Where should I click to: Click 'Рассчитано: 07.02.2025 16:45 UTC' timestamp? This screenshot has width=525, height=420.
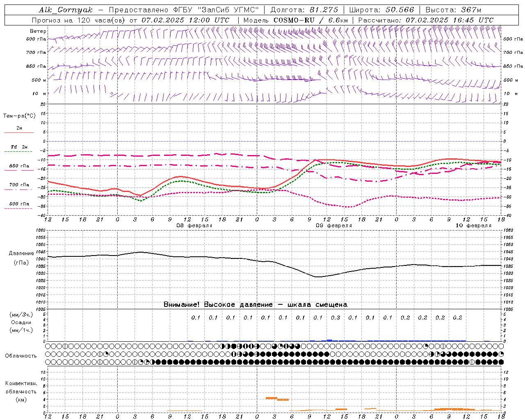426,20
